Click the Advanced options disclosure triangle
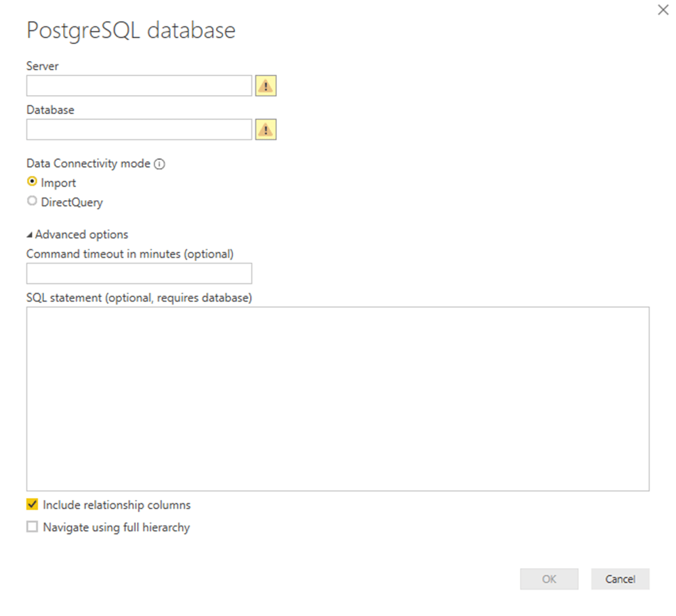Image resolution: width=676 pixels, height=616 pixels. pyautogui.click(x=30, y=234)
